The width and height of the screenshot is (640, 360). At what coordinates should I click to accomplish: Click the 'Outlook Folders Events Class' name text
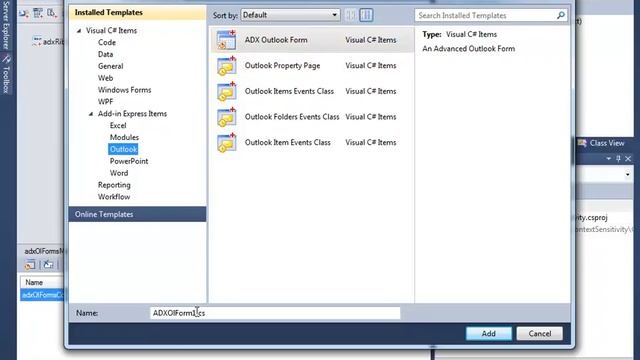click(x=292, y=117)
